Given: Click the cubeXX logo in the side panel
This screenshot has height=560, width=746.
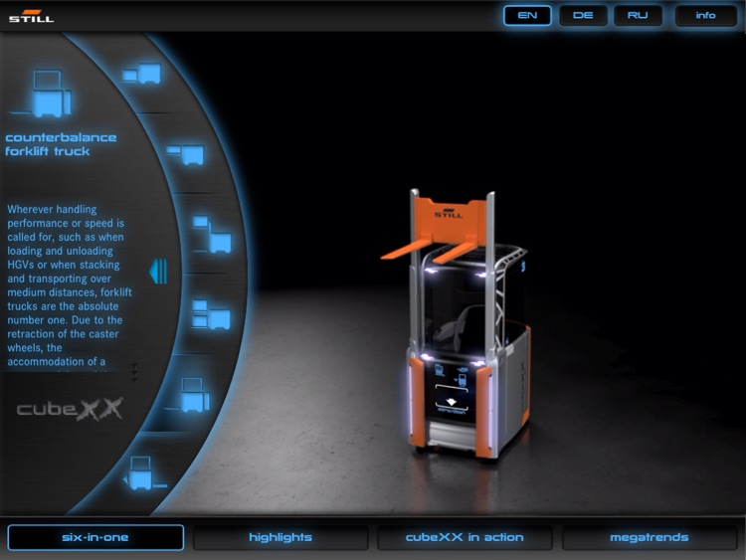Looking at the screenshot, I should point(70,409).
